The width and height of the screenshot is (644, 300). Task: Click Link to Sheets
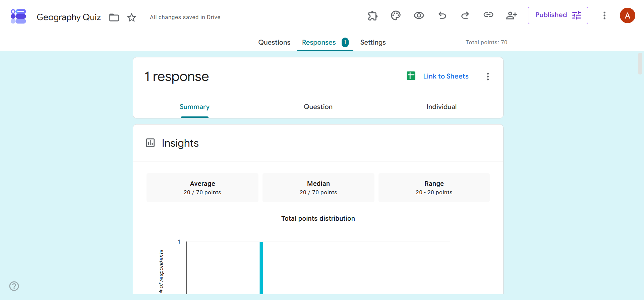point(437,76)
